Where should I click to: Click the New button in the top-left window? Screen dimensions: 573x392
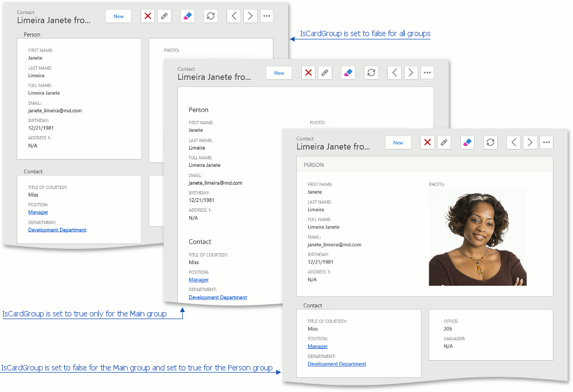118,16
